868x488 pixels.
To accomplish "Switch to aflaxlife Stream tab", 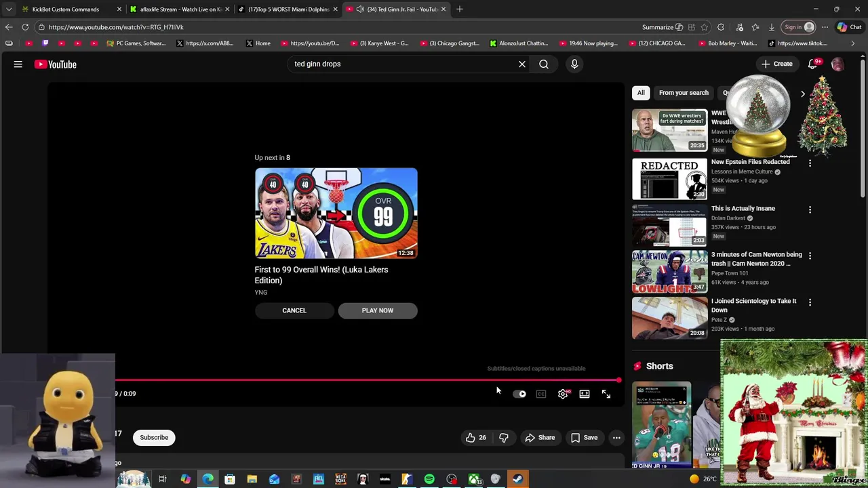I will [x=179, y=9].
